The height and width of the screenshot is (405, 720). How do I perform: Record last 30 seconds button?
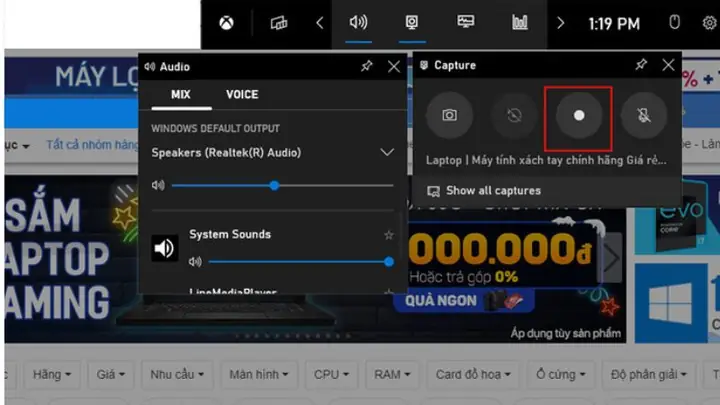[x=514, y=115]
